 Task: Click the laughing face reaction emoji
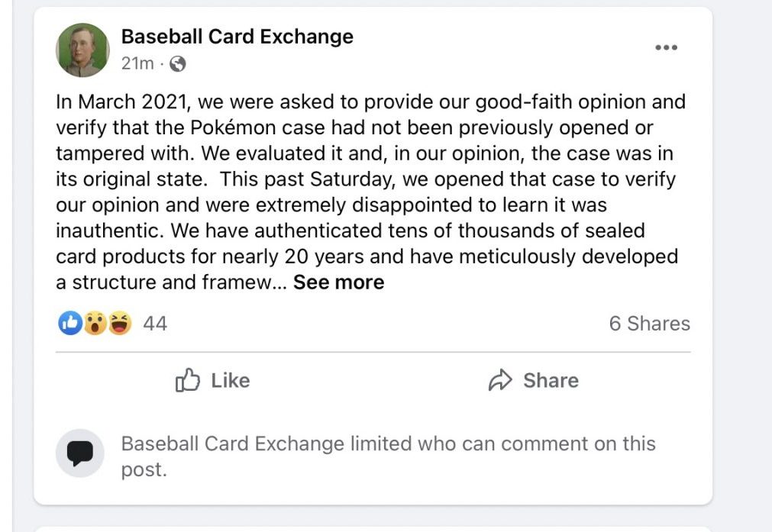point(119,324)
